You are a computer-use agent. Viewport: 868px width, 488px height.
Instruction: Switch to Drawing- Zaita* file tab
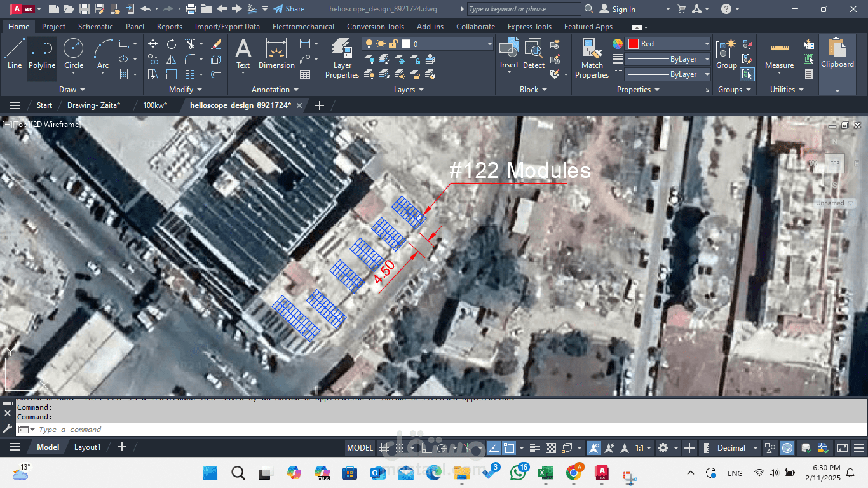coord(93,105)
